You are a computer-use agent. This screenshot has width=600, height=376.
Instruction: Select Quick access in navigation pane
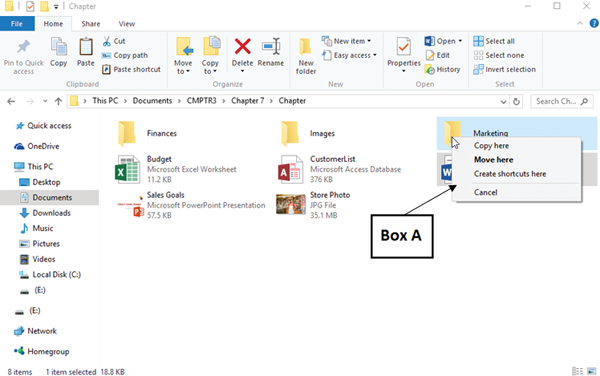[x=43, y=125]
